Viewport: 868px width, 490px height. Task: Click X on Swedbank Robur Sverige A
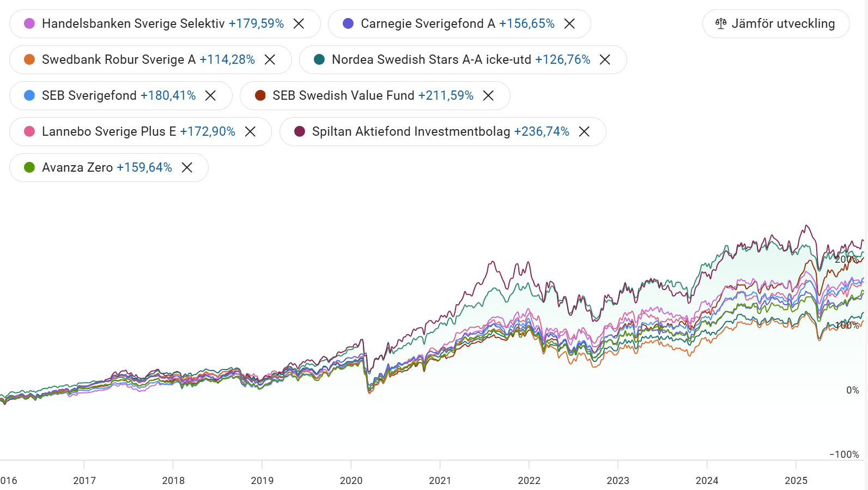click(x=270, y=59)
